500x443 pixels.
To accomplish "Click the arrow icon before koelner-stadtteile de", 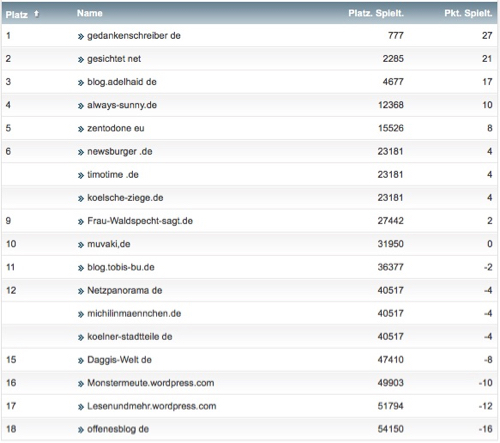I will pyautogui.click(x=81, y=338).
